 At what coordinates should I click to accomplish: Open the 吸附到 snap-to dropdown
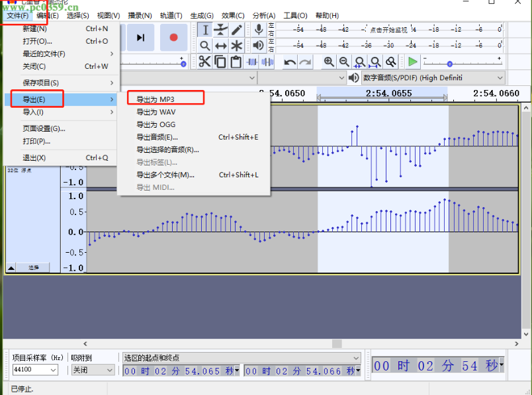(93, 370)
